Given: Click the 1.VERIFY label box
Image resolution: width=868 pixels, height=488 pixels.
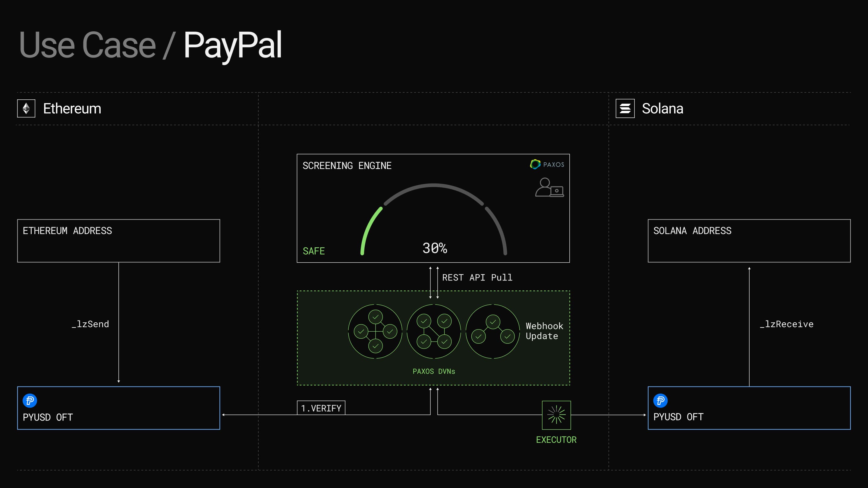Looking at the screenshot, I should [321, 408].
